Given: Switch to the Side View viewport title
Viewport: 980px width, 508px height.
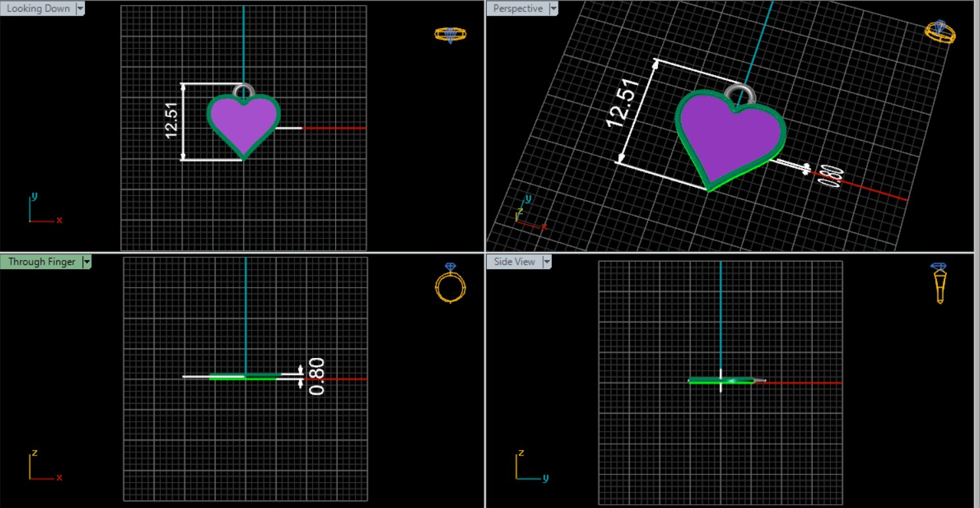Looking at the screenshot, I should 514,262.
